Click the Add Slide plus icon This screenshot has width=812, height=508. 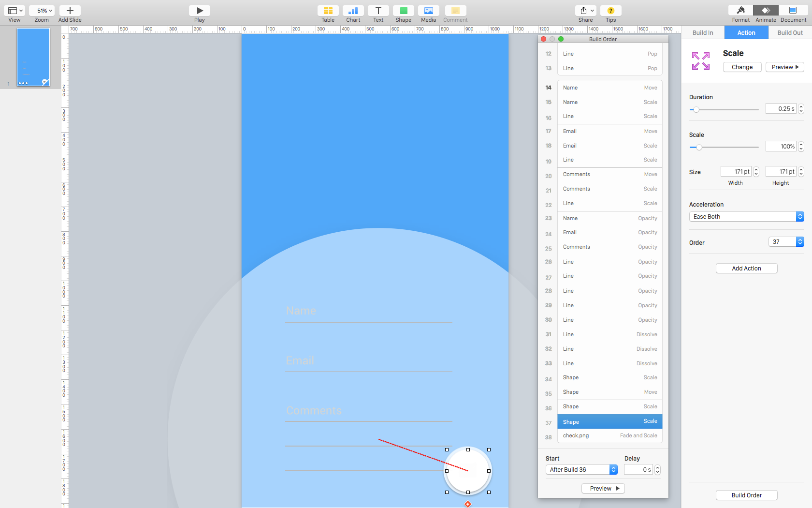coord(70,11)
